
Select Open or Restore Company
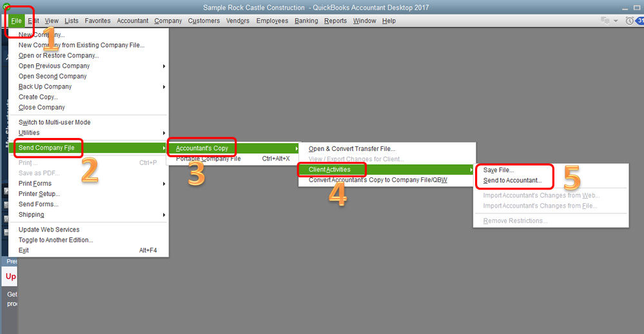pyautogui.click(x=59, y=55)
